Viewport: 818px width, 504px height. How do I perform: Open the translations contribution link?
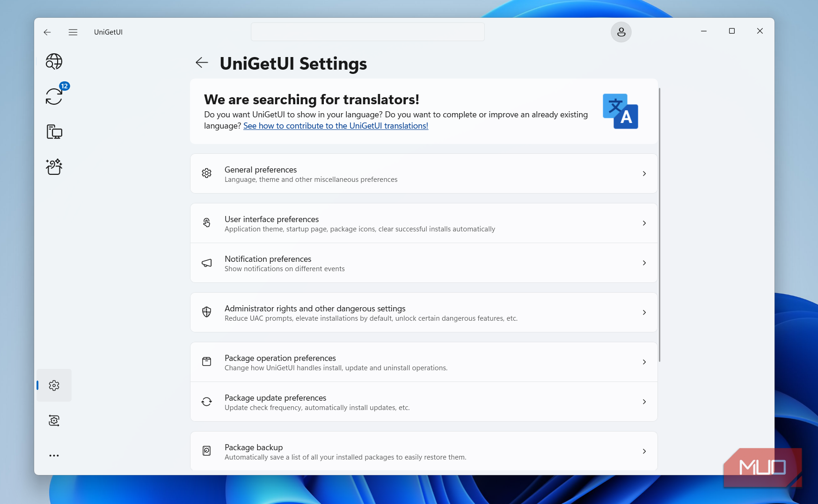336,126
